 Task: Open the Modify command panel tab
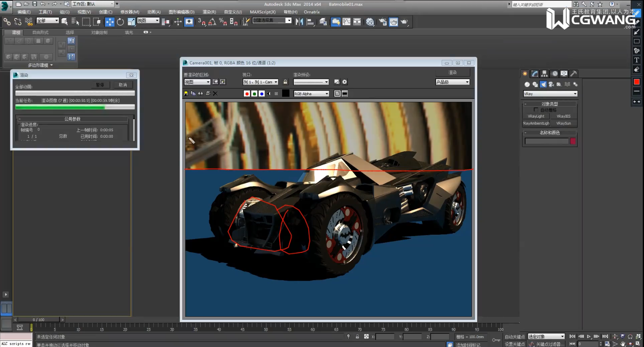tap(535, 74)
